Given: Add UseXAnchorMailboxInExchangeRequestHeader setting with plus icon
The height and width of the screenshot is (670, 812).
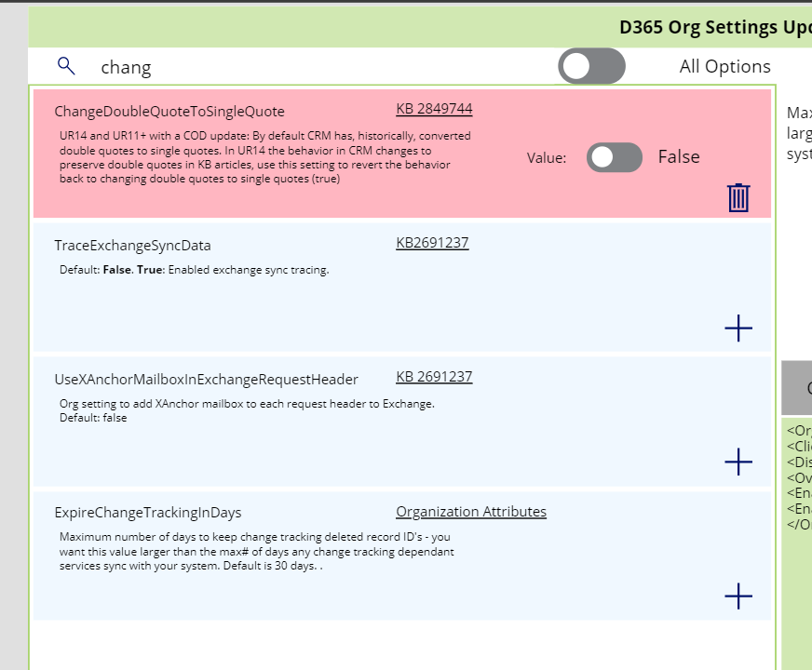Looking at the screenshot, I should click(x=738, y=462).
